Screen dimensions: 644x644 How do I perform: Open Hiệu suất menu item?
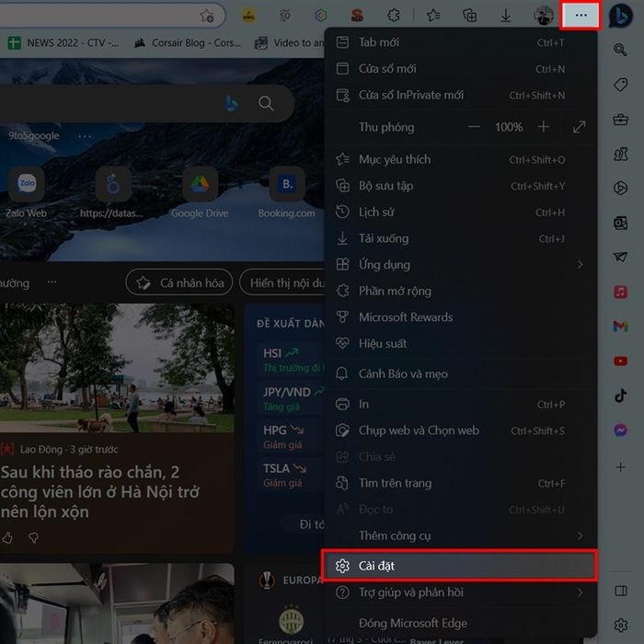[x=460, y=344]
